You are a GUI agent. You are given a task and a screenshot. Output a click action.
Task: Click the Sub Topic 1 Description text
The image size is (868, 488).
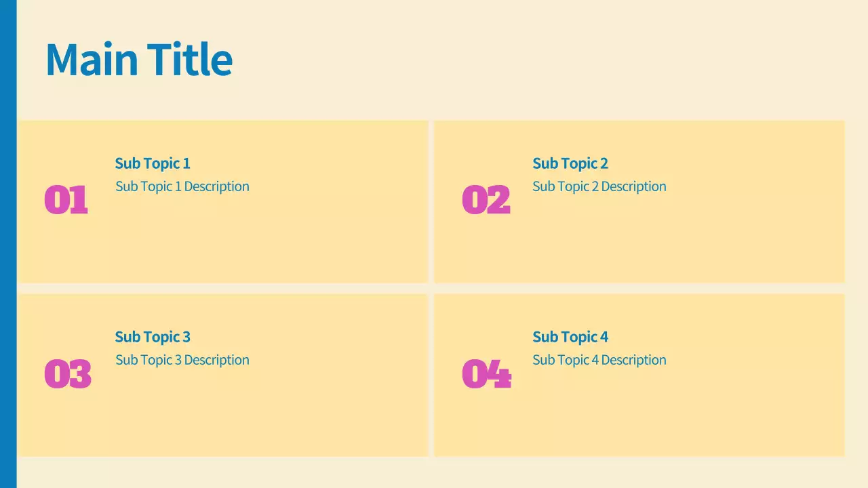(x=182, y=186)
